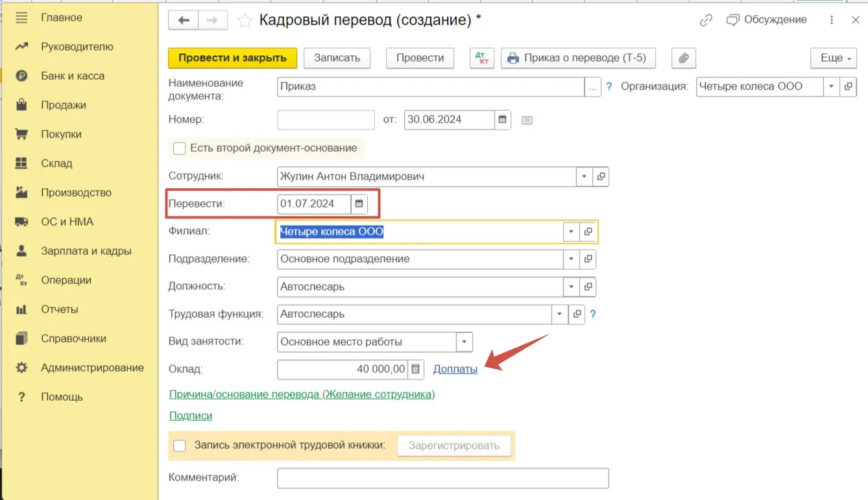Enable Есть второй документ-основание checkbox

(180, 149)
